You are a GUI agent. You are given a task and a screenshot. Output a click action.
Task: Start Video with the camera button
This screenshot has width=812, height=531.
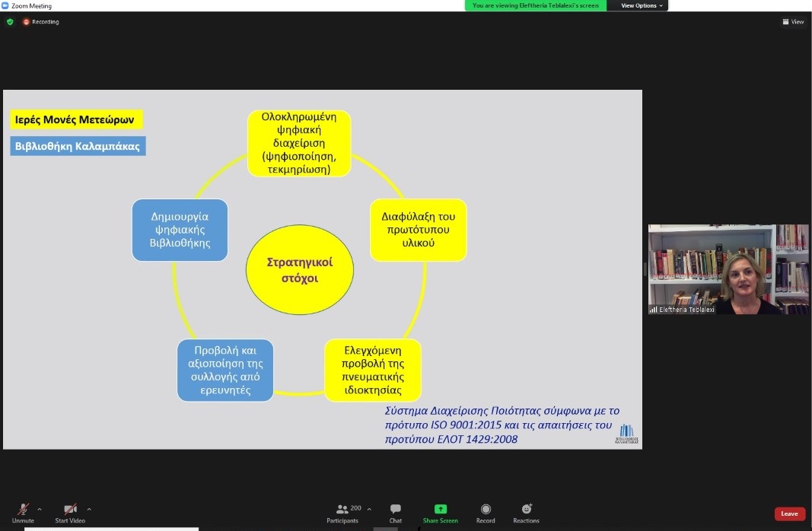(x=70, y=511)
